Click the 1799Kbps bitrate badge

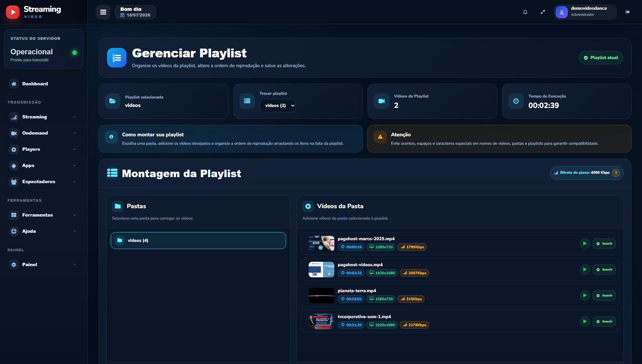[412, 247]
